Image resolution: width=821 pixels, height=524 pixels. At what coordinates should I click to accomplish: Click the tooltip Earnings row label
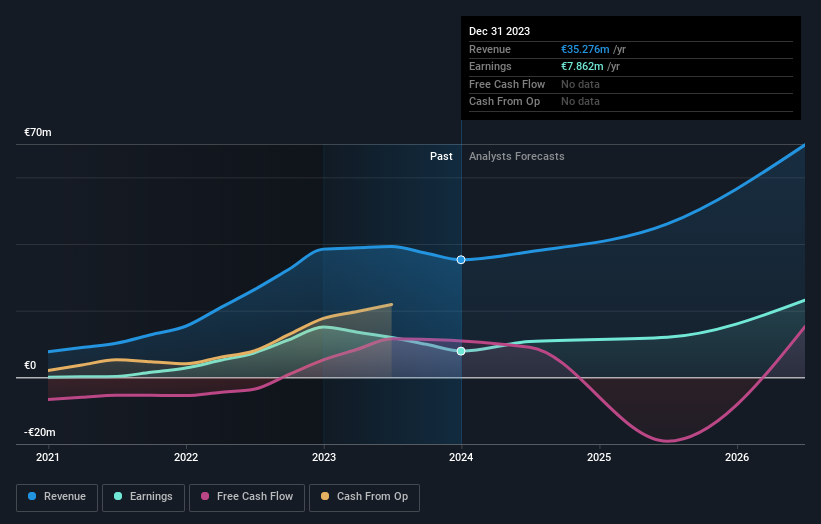490,66
